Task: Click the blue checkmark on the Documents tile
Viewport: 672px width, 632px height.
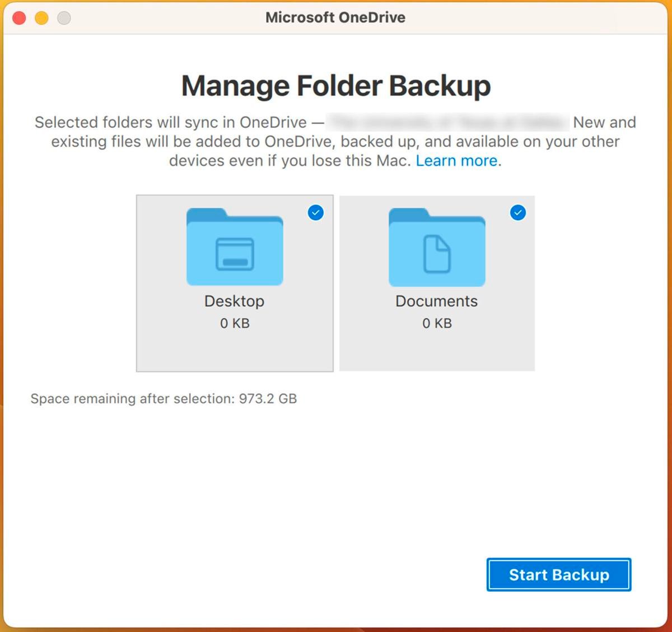Action: pos(517,212)
